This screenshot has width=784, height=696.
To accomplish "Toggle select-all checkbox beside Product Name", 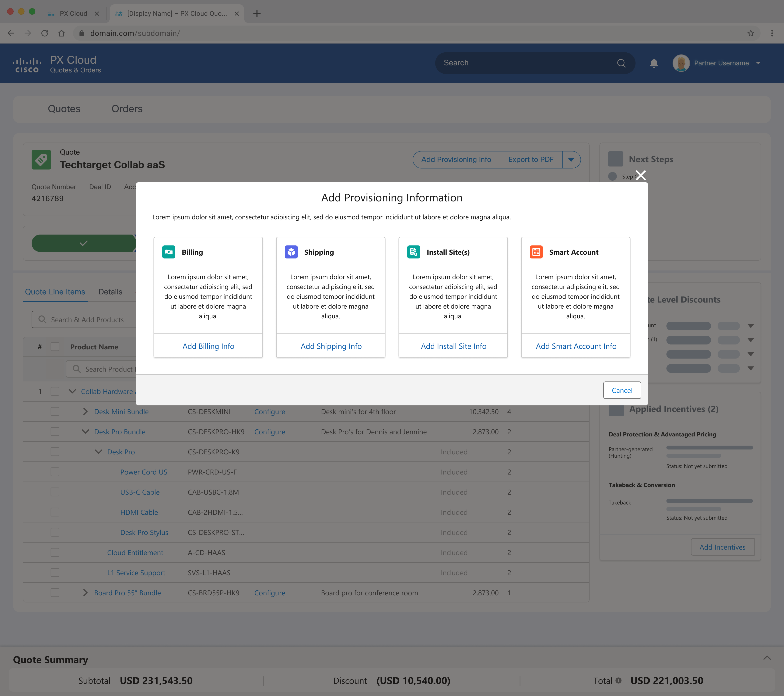I will pyautogui.click(x=55, y=347).
